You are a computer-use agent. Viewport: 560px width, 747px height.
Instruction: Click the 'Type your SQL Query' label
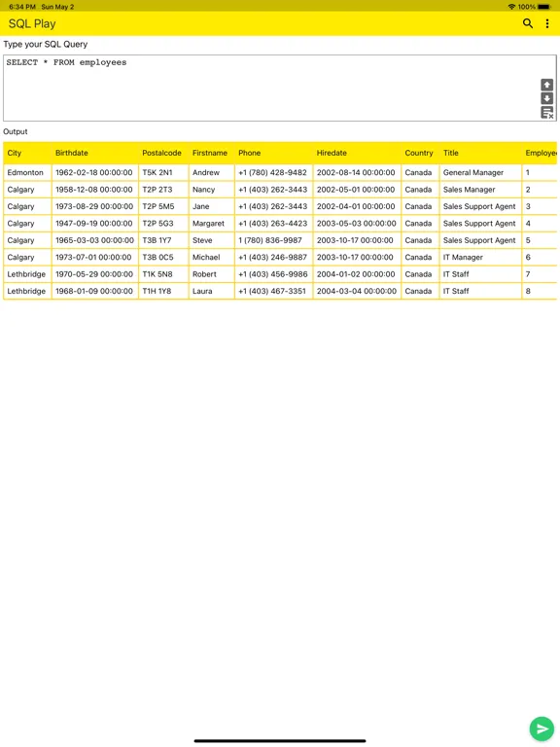click(46, 45)
